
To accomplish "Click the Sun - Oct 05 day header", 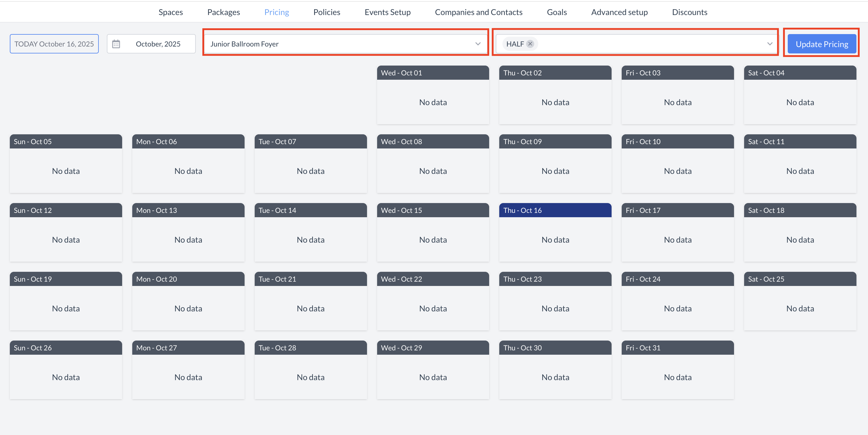I will click(66, 141).
